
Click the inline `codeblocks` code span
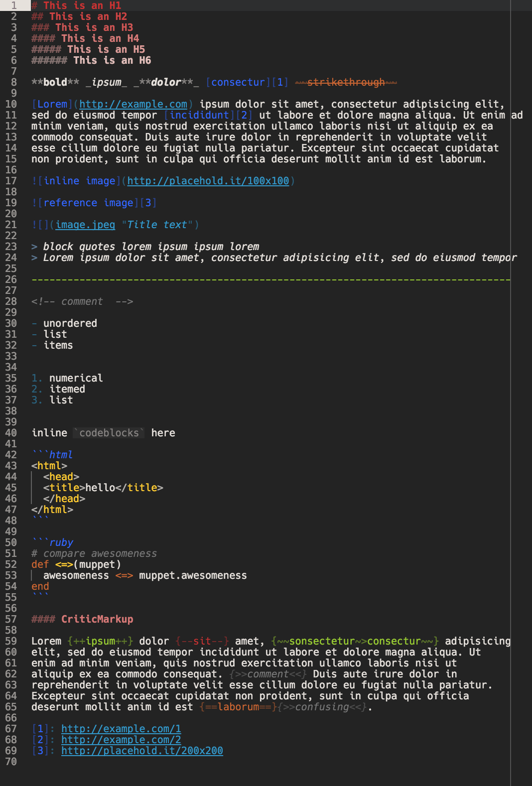pyautogui.click(x=109, y=433)
